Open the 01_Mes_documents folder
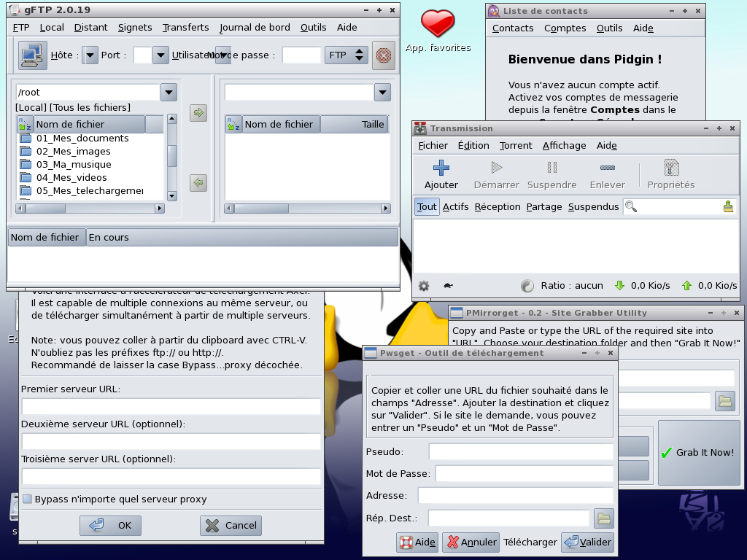This screenshot has width=747, height=560. (82, 138)
